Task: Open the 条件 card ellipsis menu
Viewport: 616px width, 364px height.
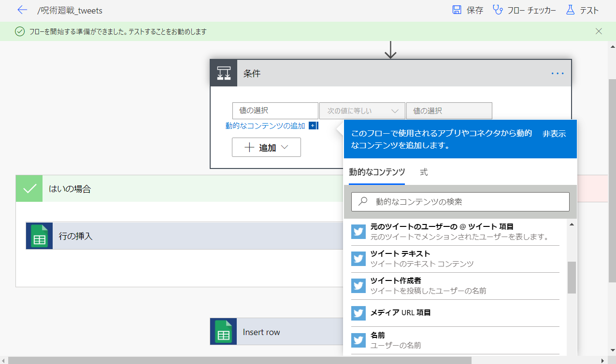Action: click(x=558, y=73)
